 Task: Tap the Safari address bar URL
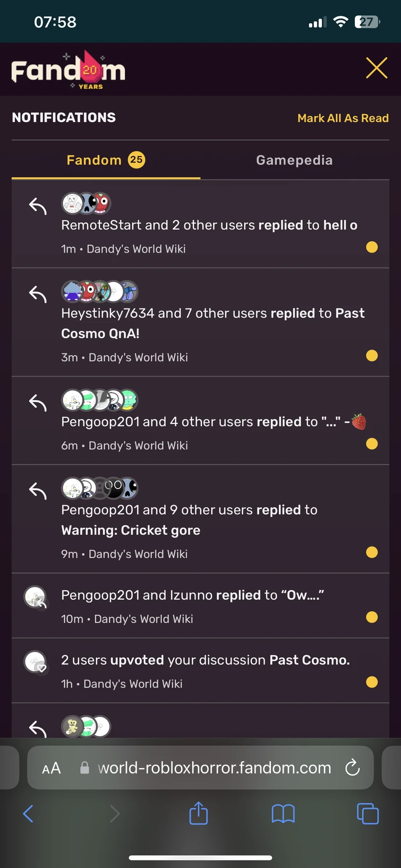point(214,768)
